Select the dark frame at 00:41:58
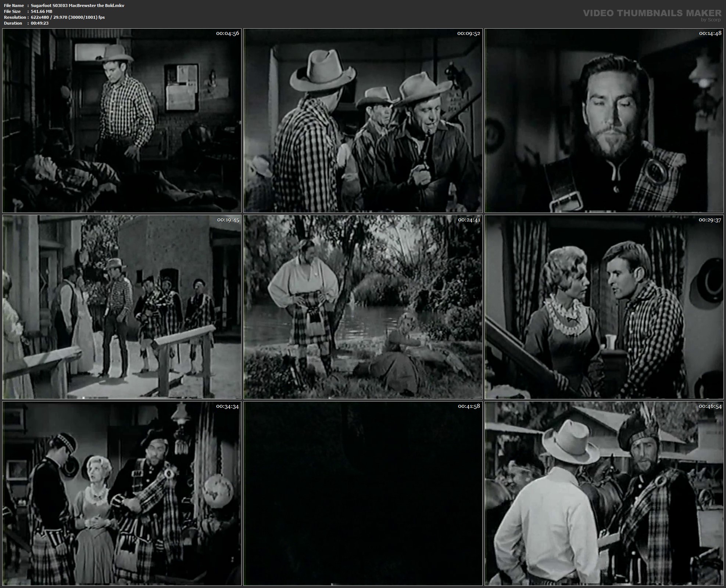The width and height of the screenshot is (726, 588). point(363,493)
